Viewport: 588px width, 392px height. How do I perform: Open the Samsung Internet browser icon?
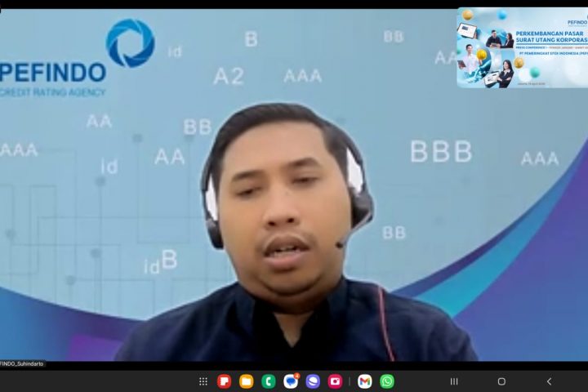(313, 381)
